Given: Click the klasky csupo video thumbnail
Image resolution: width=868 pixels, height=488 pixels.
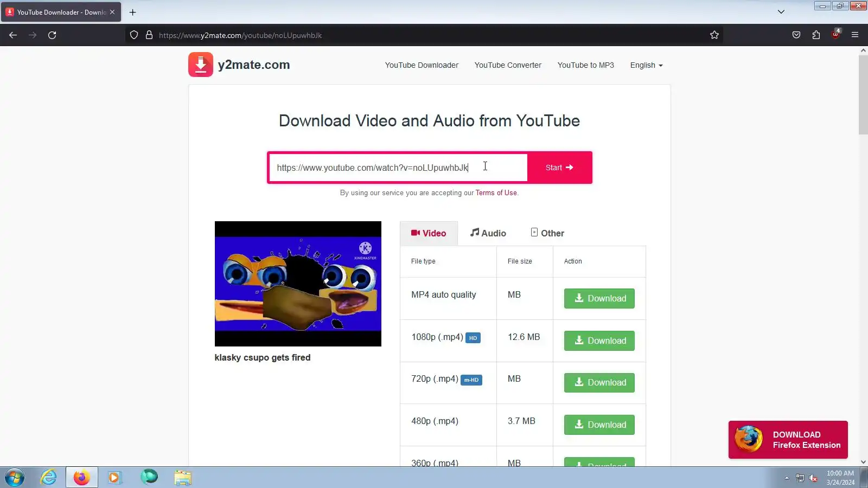Looking at the screenshot, I should pyautogui.click(x=298, y=284).
